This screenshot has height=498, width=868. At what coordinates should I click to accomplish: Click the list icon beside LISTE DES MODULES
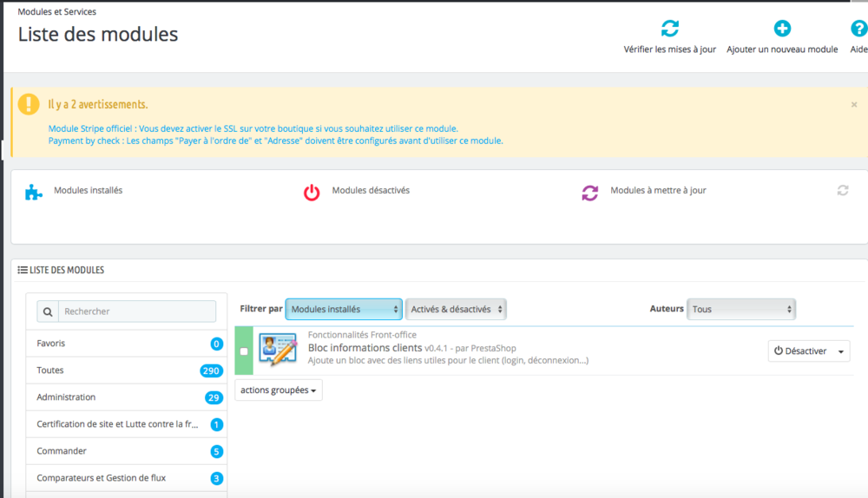click(x=23, y=270)
